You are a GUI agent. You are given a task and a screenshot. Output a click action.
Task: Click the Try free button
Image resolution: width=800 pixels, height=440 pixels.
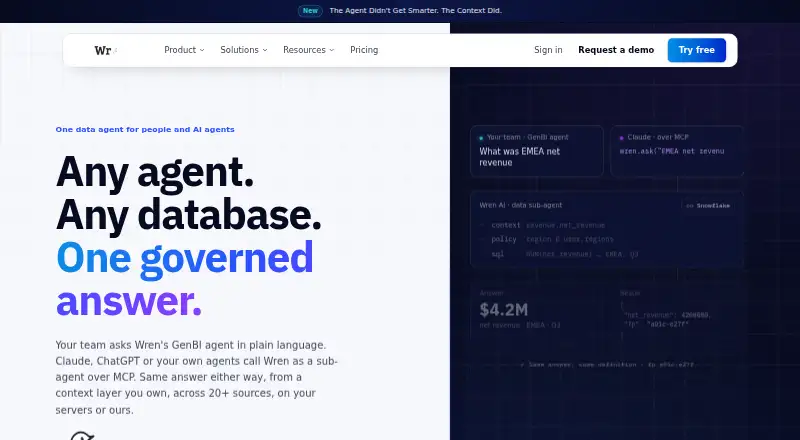click(696, 50)
